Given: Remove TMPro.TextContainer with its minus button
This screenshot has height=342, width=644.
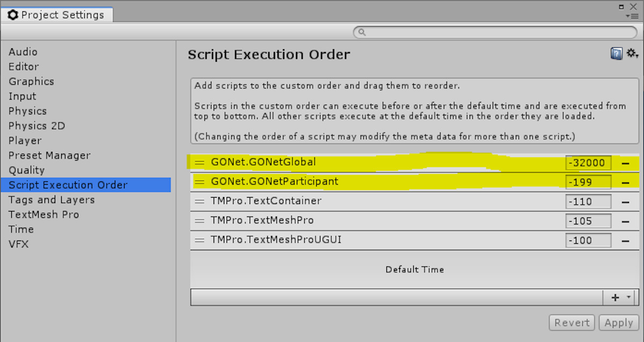Looking at the screenshot, I should (x=626, y=202).
